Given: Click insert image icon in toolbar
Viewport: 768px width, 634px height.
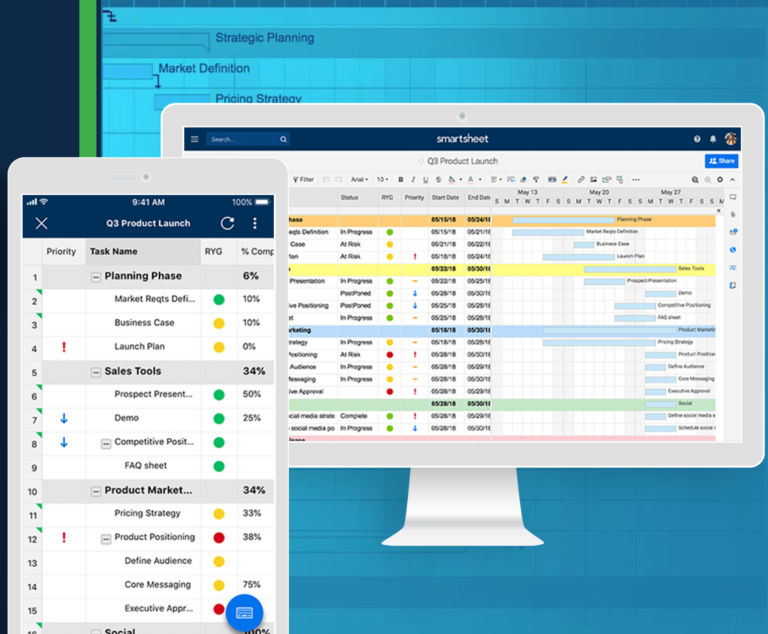Looking at the screenshot, I should pos(593,180).
